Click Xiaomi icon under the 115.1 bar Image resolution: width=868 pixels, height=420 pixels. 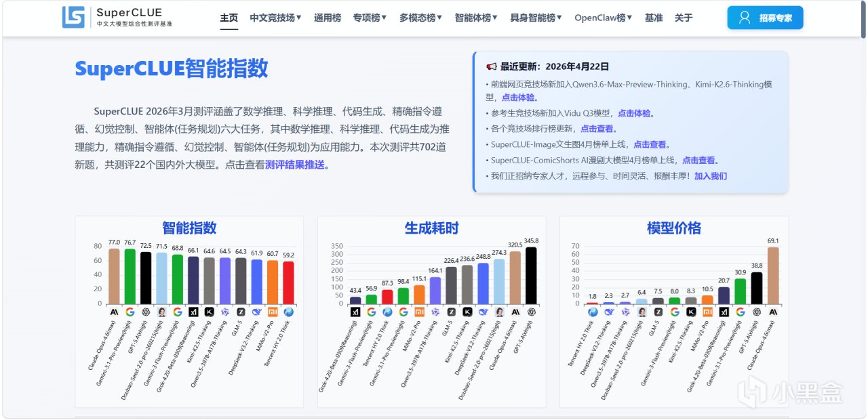click(x=419, y=312)
